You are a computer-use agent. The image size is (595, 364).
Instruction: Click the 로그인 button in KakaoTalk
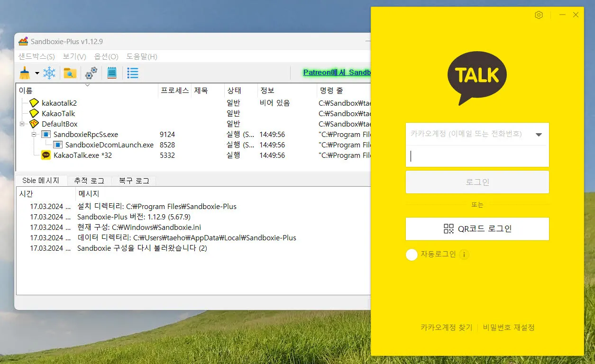[x=477, y=182]
